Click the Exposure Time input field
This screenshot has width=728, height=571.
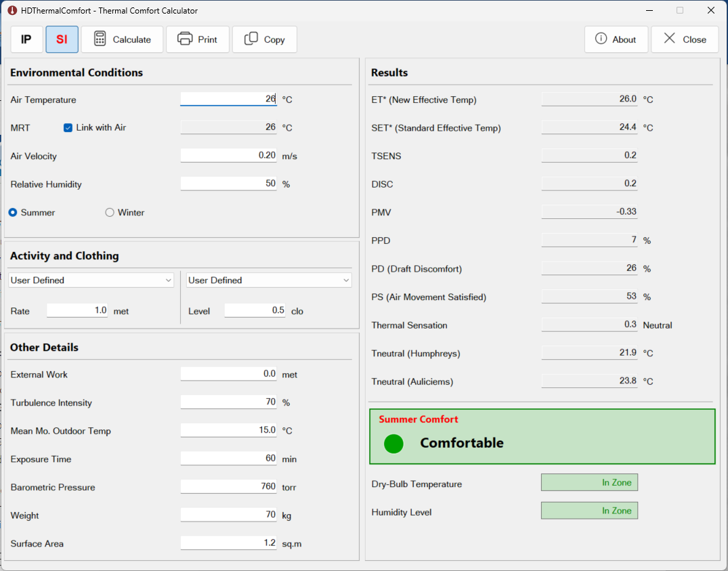coord(228,459)
